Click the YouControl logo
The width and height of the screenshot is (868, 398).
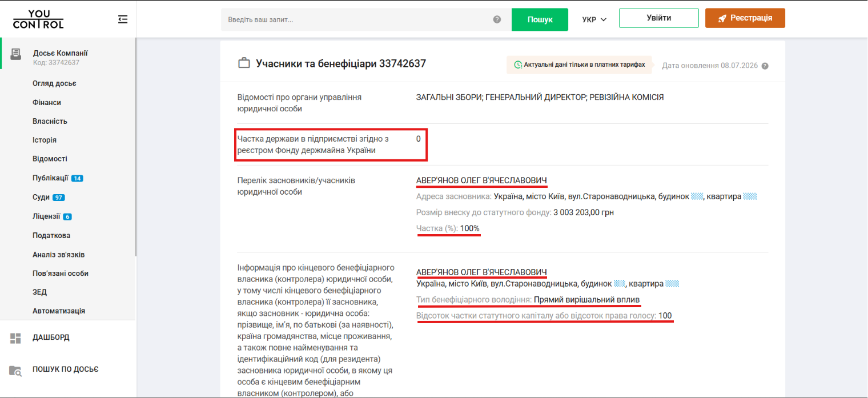coord(38,19)
